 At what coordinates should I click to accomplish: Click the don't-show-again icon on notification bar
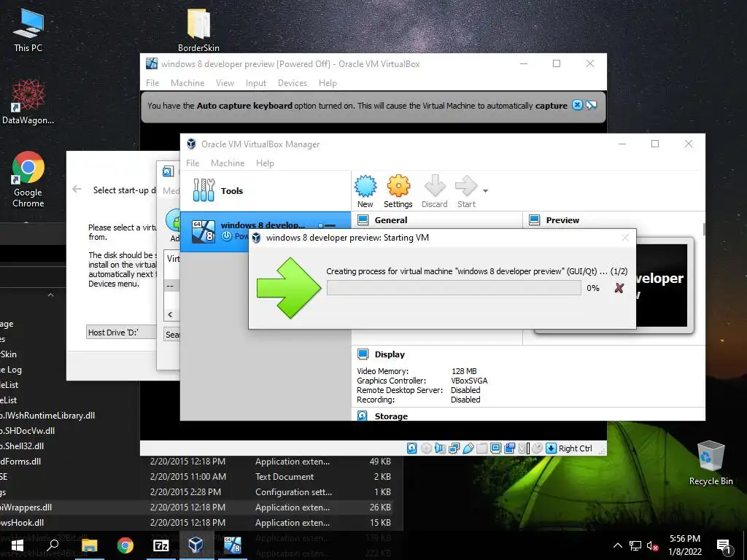coord(592,105)
